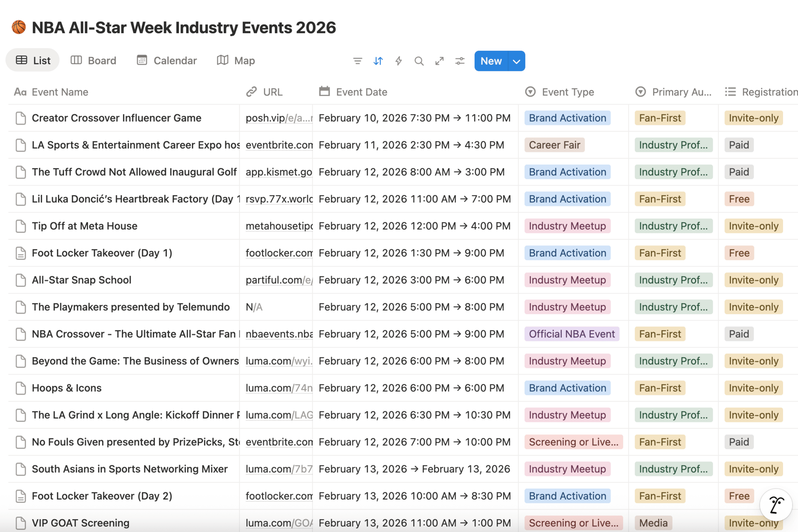The width and height of the screenshot is (798, 532).
Task: Click the basketball page icon
Action: coord(19,27)
